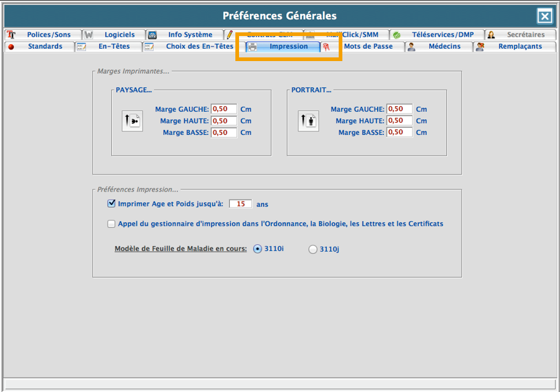Image resolution: width=560 pixels, height=392 pixels.
Task: Open the Logiciels tab
Action: click(x=119, y=35)
